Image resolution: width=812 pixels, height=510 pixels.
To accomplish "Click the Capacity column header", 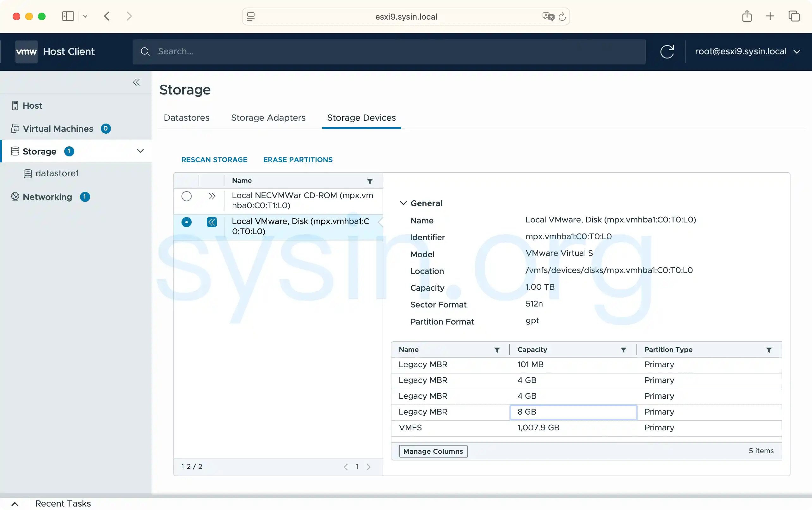I will tap(532, 349).
